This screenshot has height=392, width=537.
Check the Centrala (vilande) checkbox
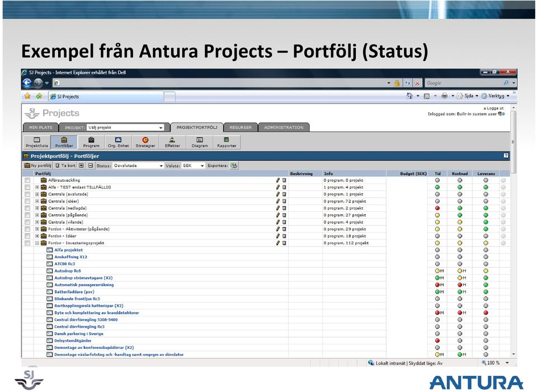coord(27,222)
